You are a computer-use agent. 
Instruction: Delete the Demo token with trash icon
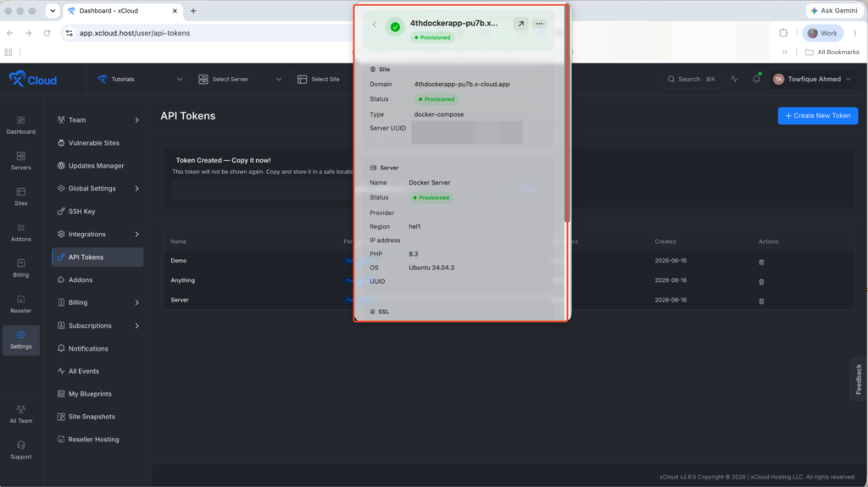click(761, 263)
